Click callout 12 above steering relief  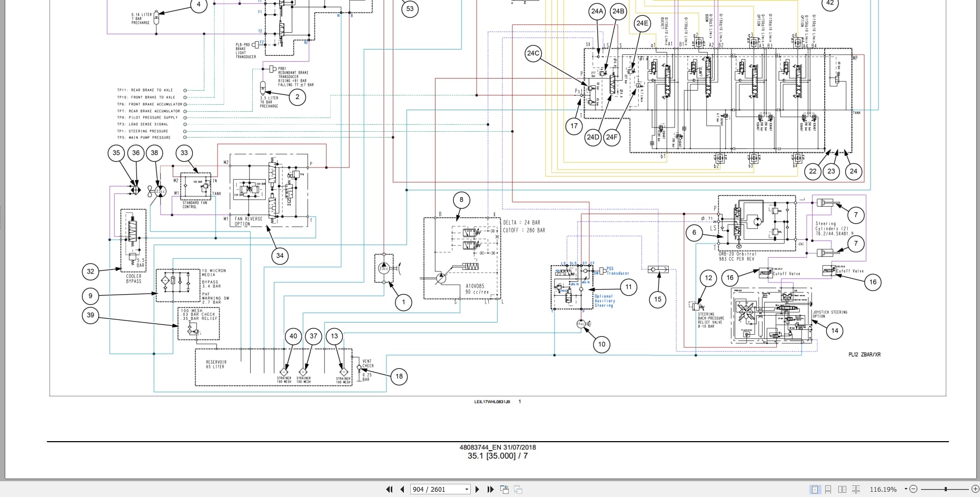pos(708,278)
